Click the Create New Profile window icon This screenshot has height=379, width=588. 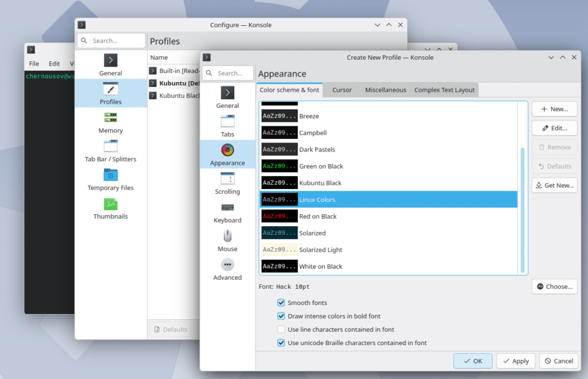click(x=207, y=57)
